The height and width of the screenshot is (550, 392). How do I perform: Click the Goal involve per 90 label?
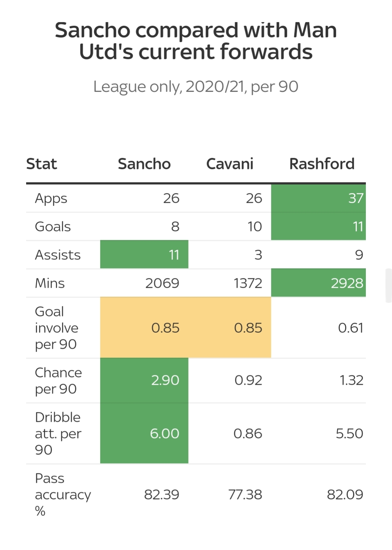[56, 328]
